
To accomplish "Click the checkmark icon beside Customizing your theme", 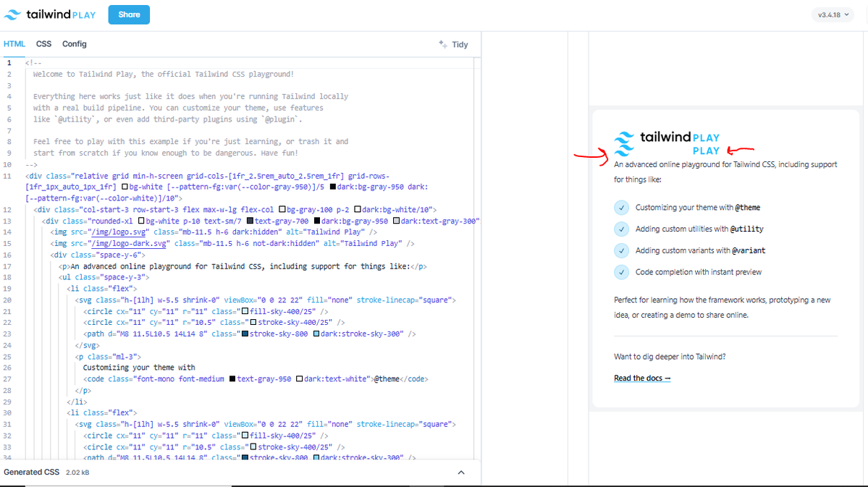I will [620, 208].
